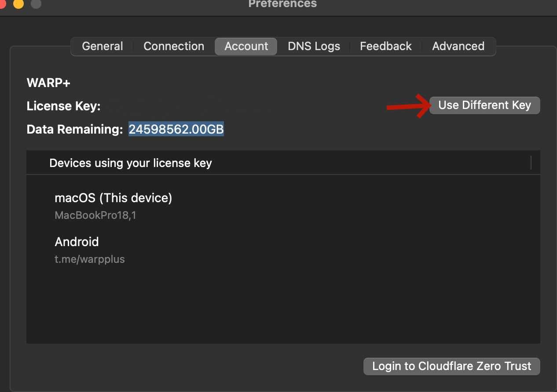Select the Android device entry

[77, 242]
